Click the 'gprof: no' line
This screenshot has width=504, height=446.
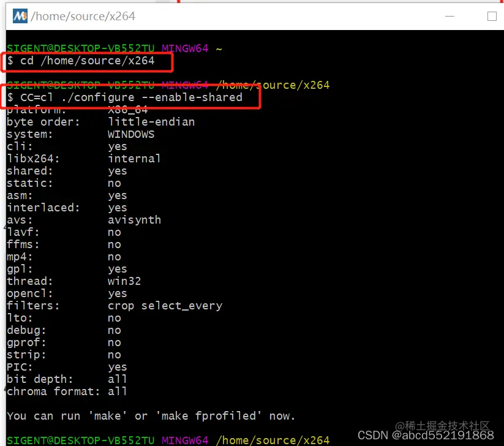[x=64, y=342]
